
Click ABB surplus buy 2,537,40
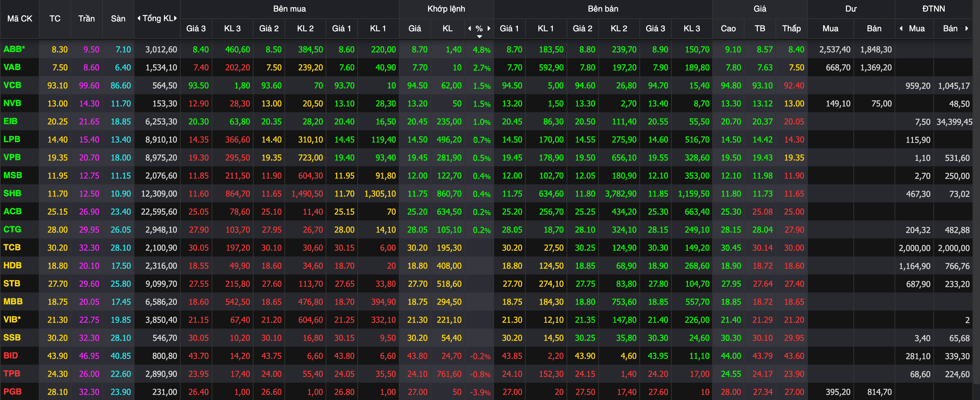[x=835, y=49]
